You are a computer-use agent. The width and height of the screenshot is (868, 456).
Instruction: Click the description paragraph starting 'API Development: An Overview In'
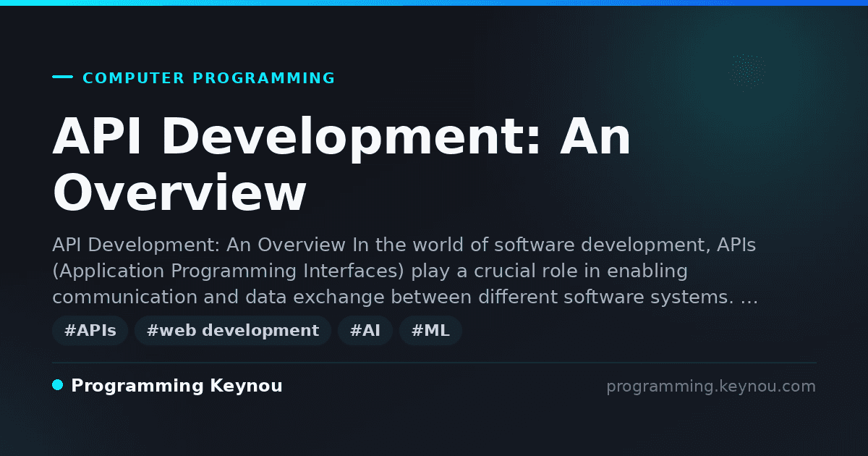(x=405, y=271)
